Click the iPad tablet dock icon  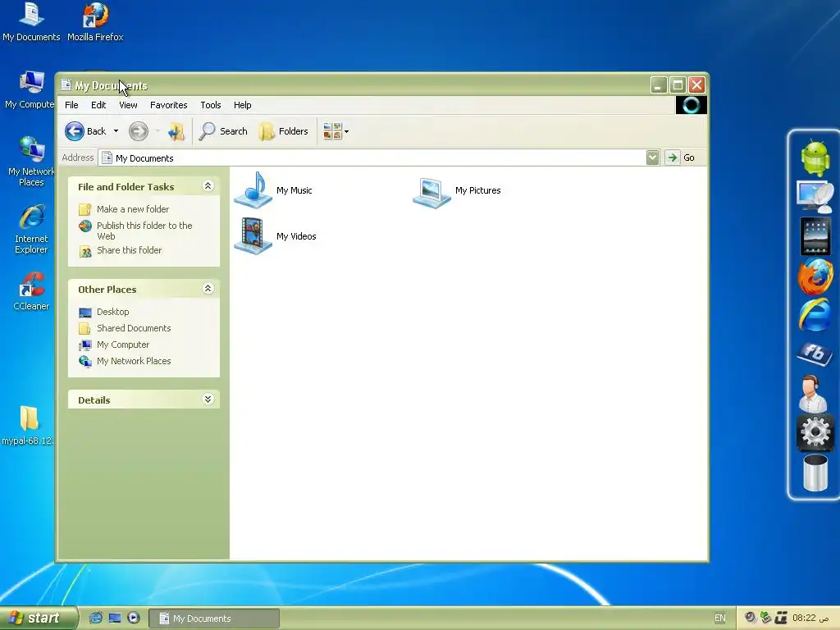point(815,236)
